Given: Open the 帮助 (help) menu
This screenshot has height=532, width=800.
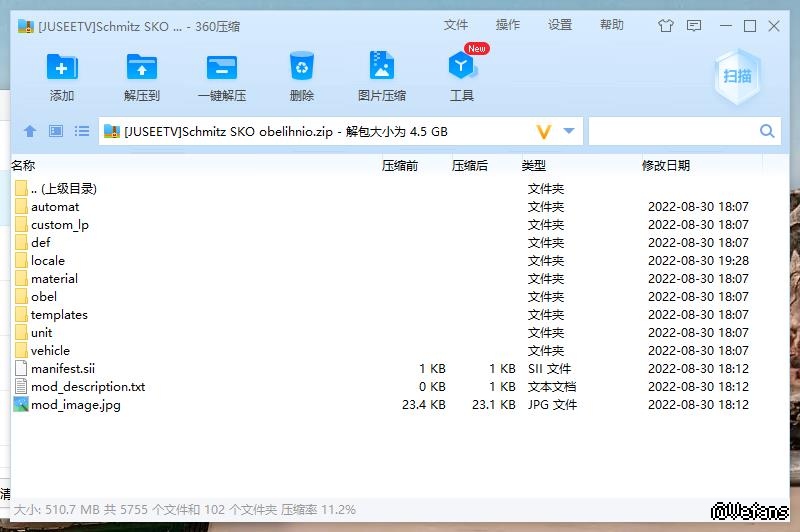Looking at the screenshot, I should point(612,25).
